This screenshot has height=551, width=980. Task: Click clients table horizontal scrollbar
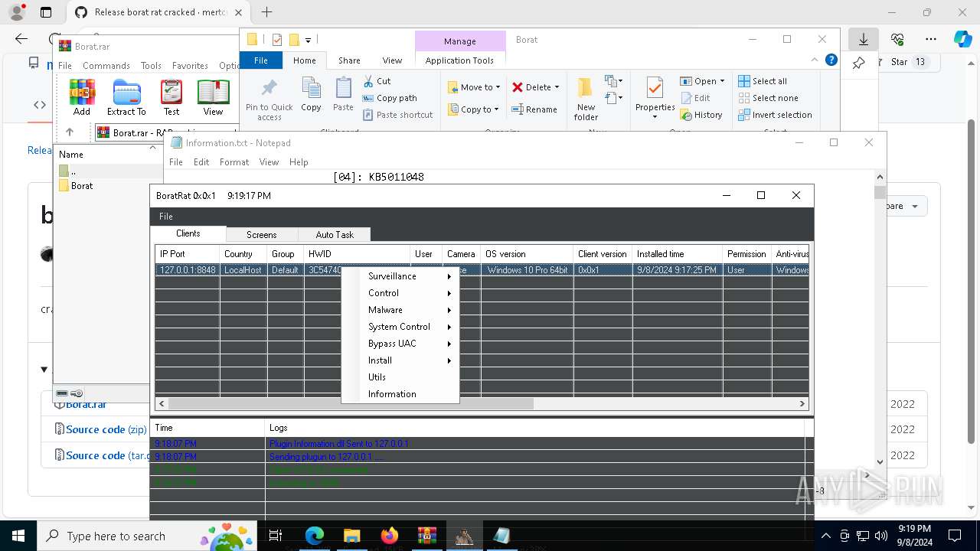tap(351, 403)
